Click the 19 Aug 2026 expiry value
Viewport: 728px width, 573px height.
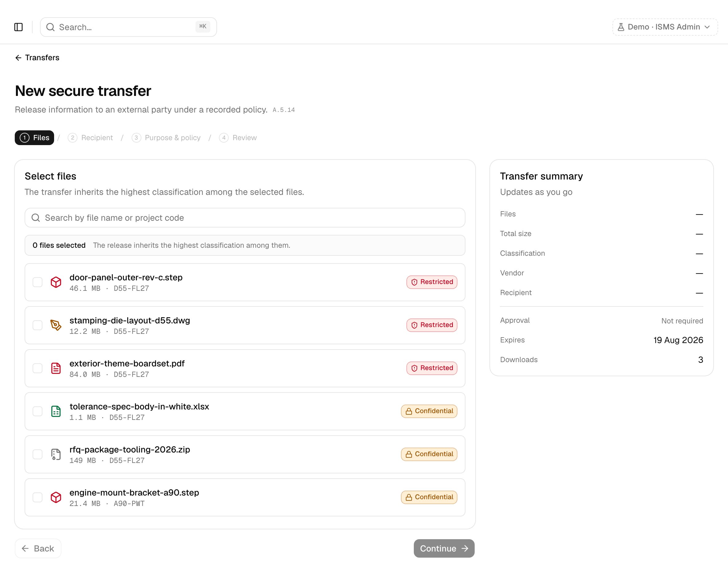click(678, 340)
